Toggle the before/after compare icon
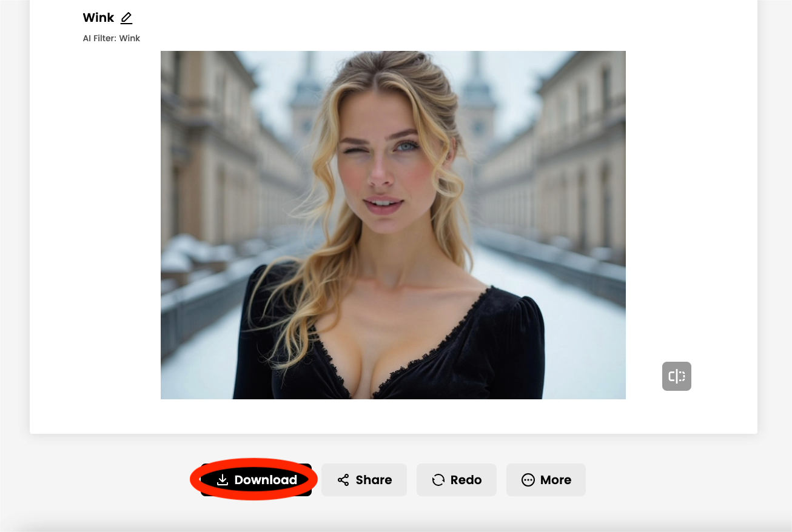This screenshot has width=792, height=532. (x=676, y=376)
